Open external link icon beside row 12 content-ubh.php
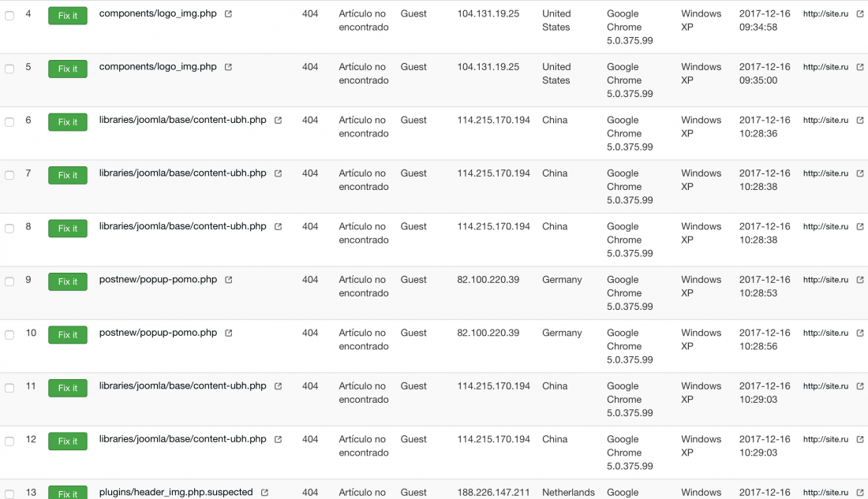 pyautogui.click(x=278, y=439)
